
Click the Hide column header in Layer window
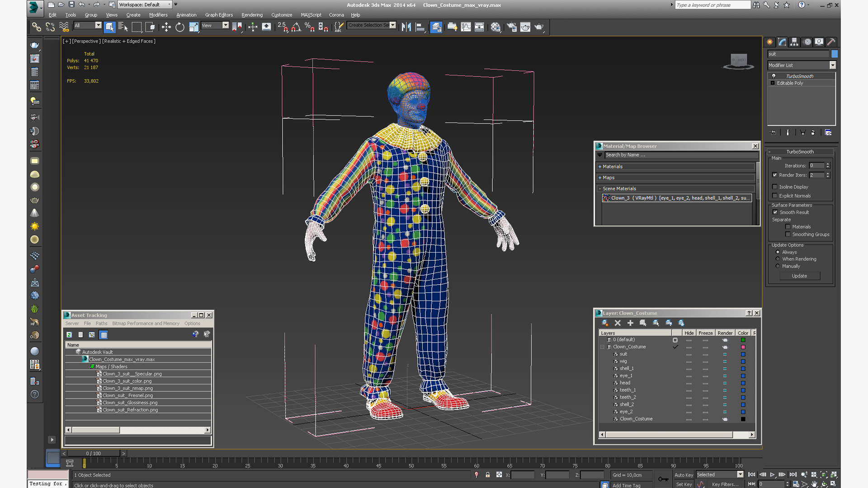(x=689, y=333)
